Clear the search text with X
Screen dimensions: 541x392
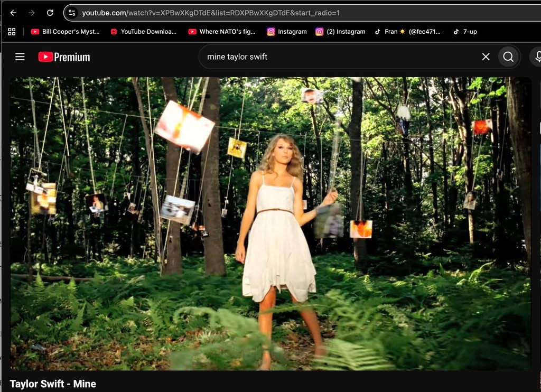pos(486,57)
